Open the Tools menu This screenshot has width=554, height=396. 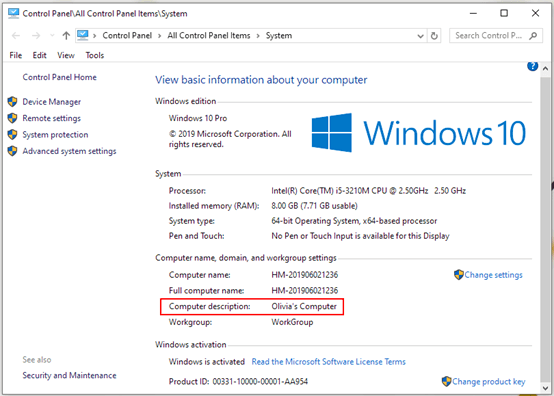point(95,55)
